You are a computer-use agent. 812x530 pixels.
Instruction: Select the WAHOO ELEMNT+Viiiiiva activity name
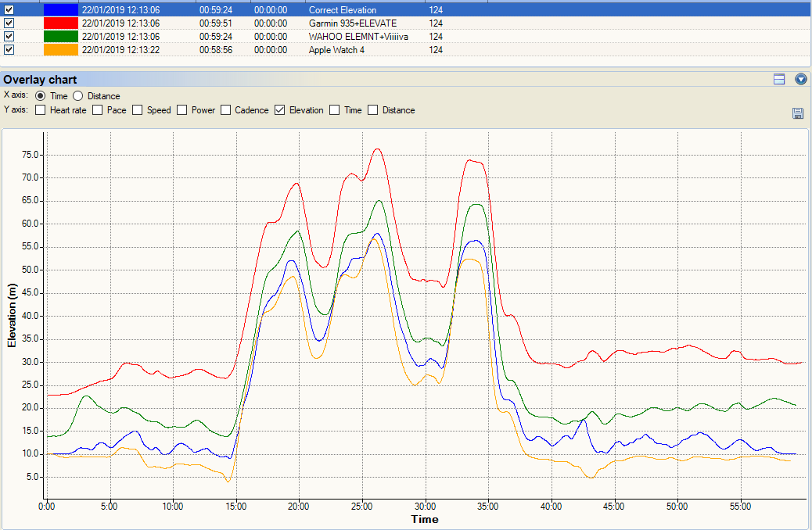pos(358,37)
